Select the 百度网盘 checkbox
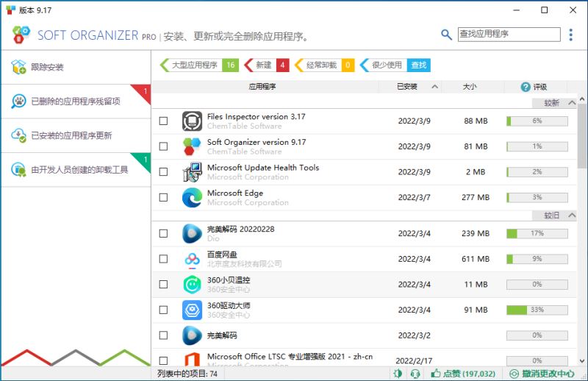Viewport: 588px width, 381px height. coord(163,259)
